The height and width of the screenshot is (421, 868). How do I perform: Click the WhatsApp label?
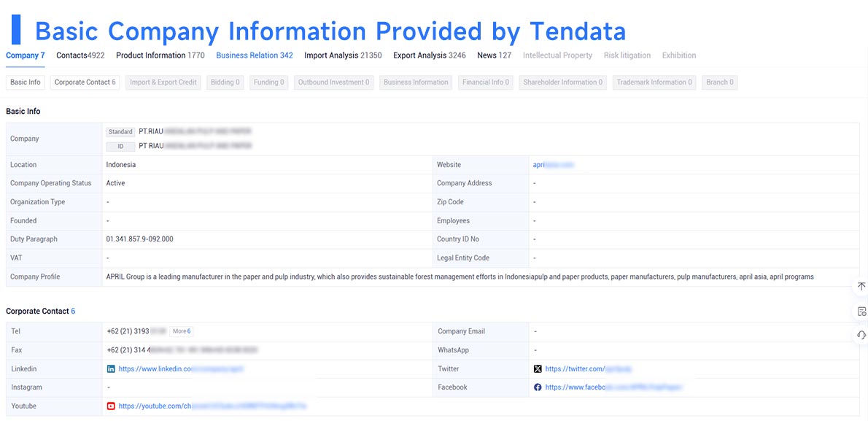[453, 350]
